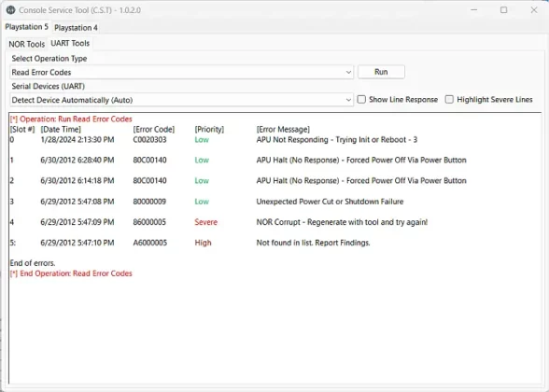Click error code C0020303 in the output log
This screenshot has width=549, height=392.
click(149, 140)
